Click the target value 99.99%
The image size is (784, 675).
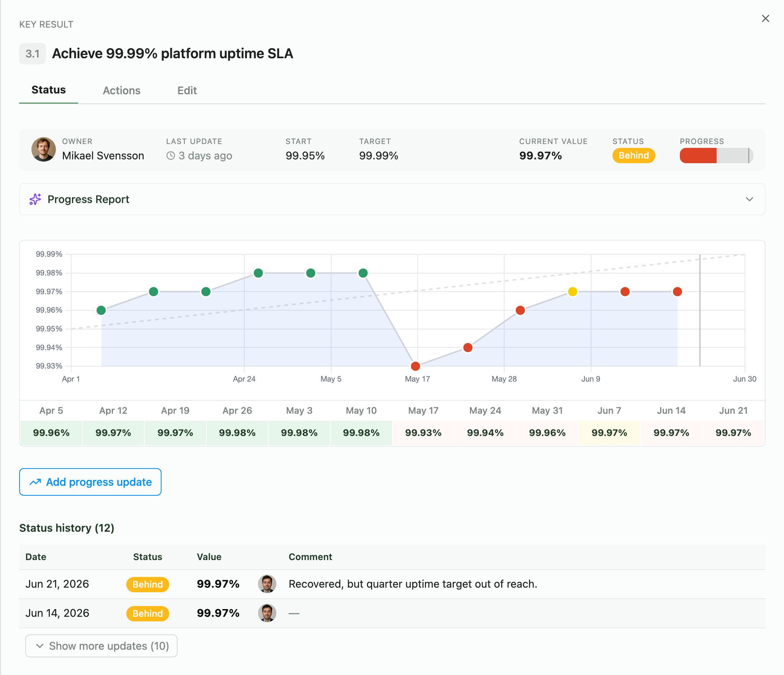coord(379,156)
